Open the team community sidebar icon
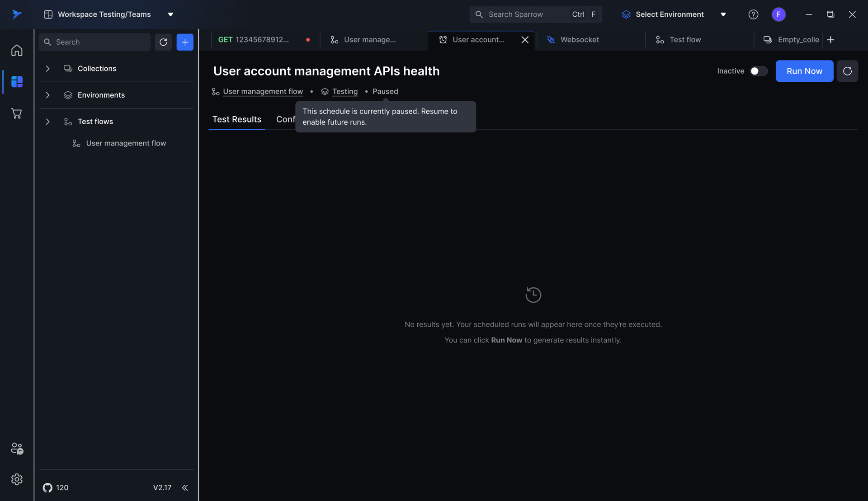The height and width of the screenshot is (501, 868). pyautogui.click(x=17, y=448)
